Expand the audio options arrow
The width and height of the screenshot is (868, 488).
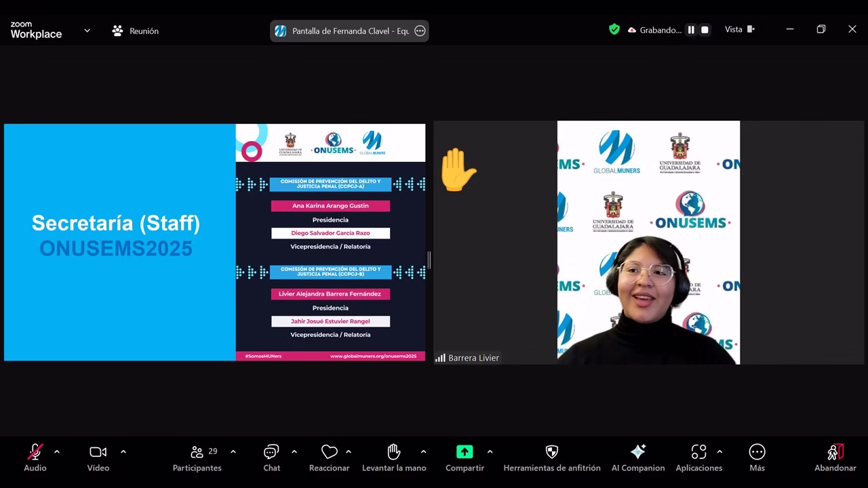[57, 451]
